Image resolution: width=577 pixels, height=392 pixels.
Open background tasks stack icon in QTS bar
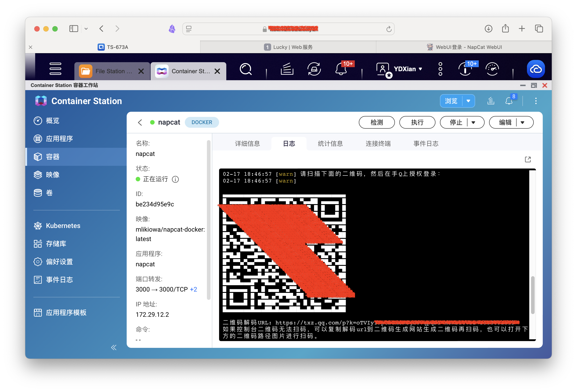pos(287,69)
